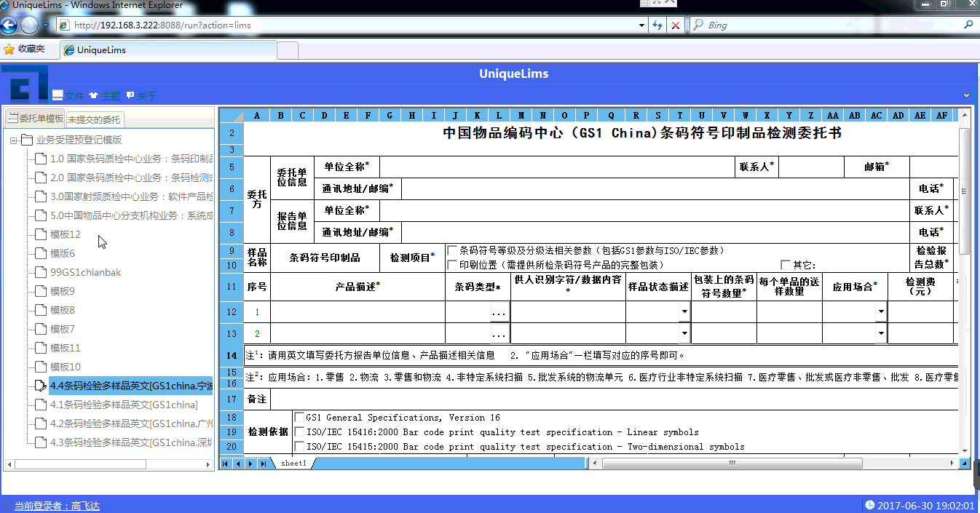Click the 单位全称 input cell in row 5
This screenshot has width=980, height=513.
pyautogui.click(x=558, y=167)
